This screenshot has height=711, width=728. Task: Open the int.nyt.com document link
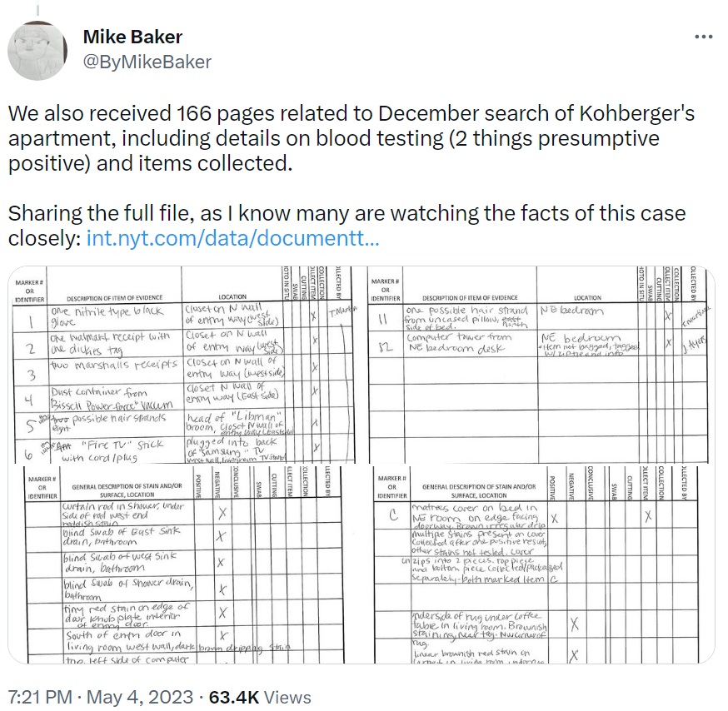click(x=233, y=239)
